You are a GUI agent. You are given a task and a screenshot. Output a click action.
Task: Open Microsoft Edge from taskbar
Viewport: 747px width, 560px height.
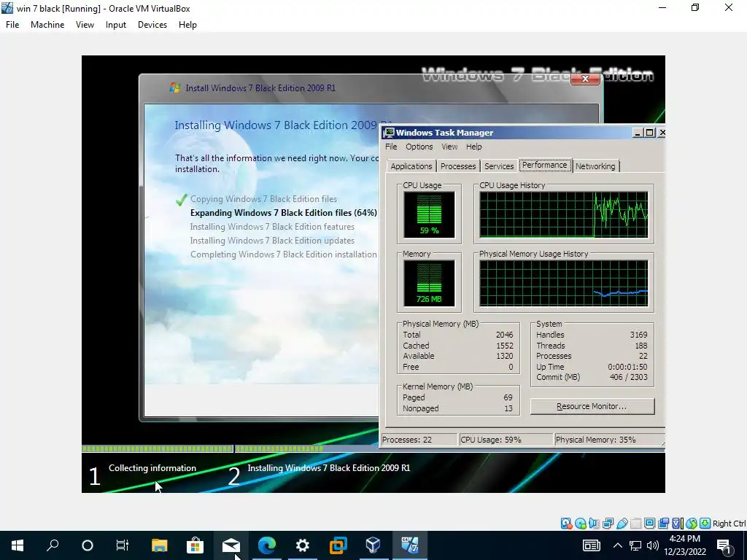[267, 545]
